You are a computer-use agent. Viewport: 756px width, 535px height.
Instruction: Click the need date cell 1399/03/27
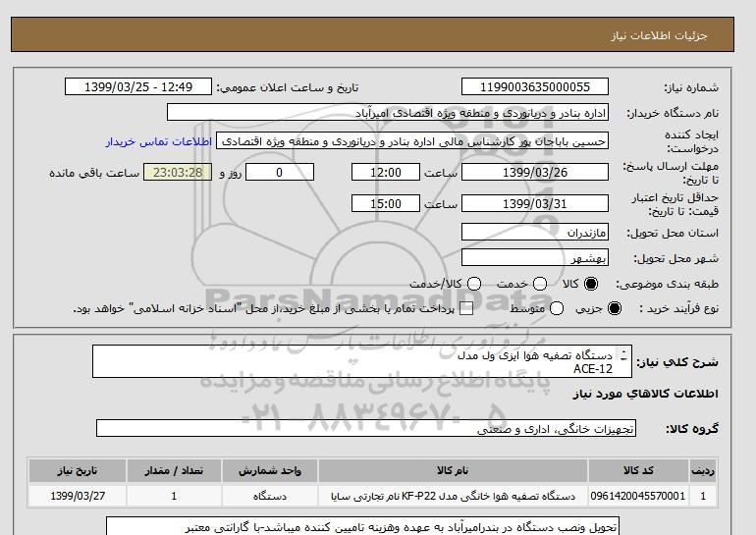click(78, 496)
